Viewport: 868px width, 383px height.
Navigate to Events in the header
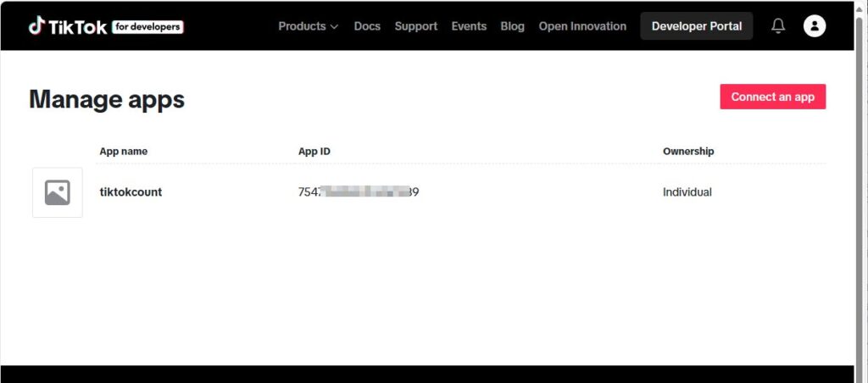(469, 26)
